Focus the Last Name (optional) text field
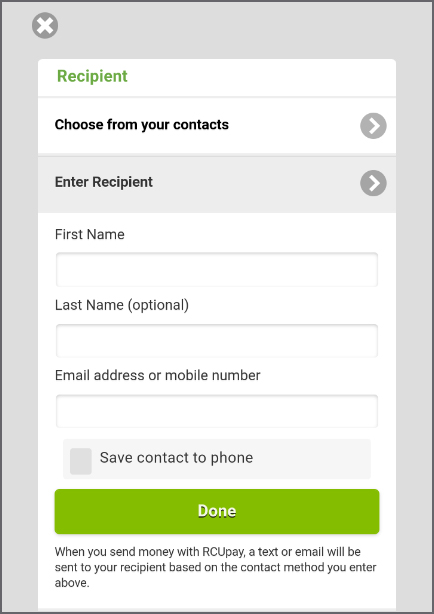Viewport: 434px width, 614px height. click(x=217, y=340)
